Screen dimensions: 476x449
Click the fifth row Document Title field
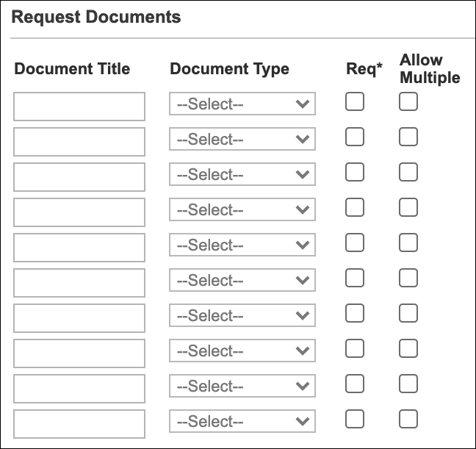[79, 248]
